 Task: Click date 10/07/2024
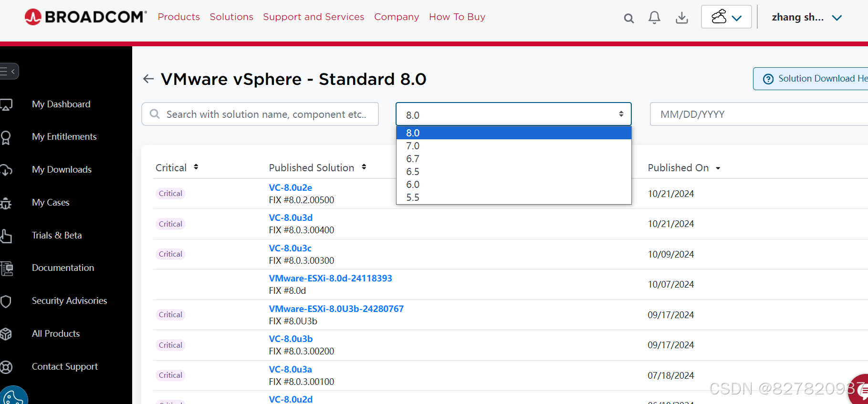tap(671, 285)
